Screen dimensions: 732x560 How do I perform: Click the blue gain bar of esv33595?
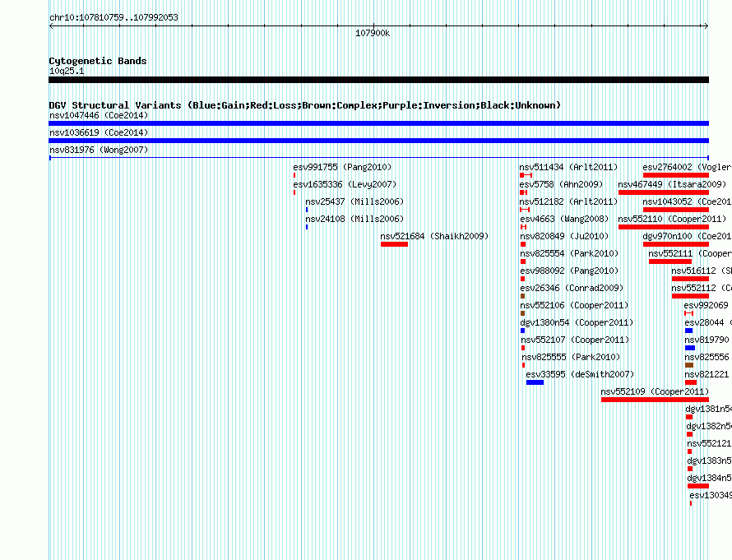[x=535, y=382]
